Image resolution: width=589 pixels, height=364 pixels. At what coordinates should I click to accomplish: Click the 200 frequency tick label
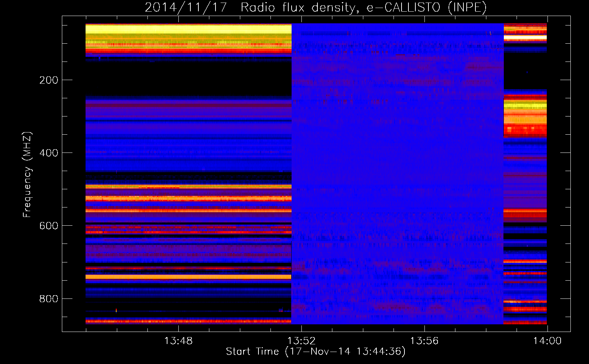pos(49,80)
